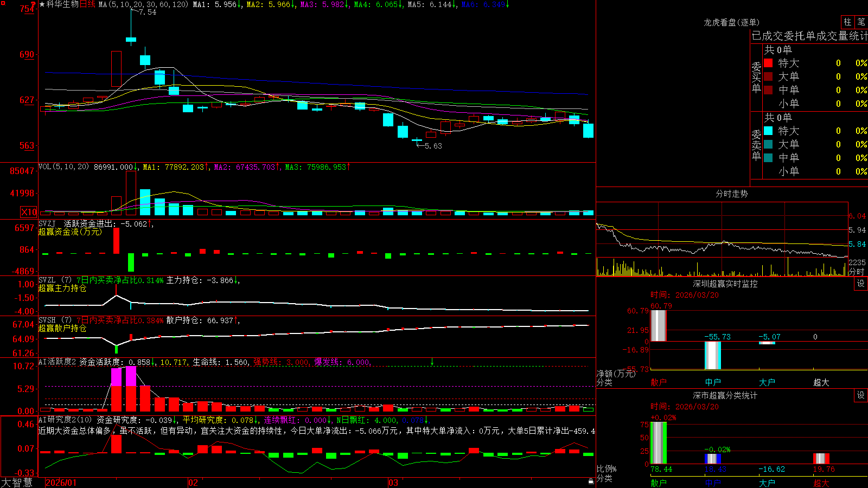Click the 分时走势 panel title

732,194
